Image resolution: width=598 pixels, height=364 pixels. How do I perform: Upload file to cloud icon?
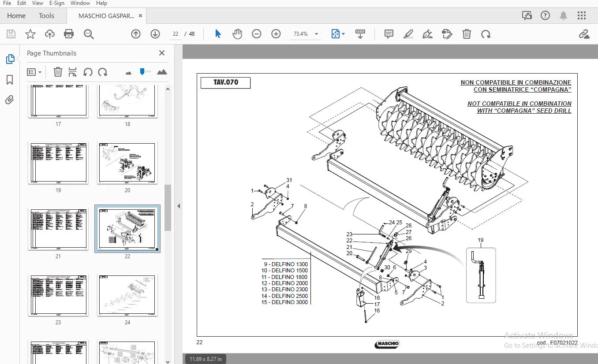(x=49, y=34)
